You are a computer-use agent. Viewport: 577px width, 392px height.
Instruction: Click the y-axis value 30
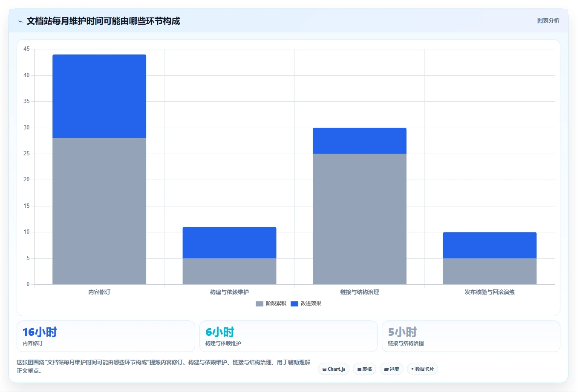coord(26,128)
